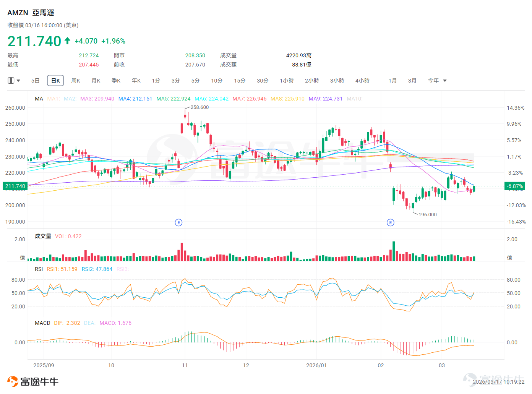532x394 pixels.
Task: Click the February earnings E marker
Action: pos(390,222)
